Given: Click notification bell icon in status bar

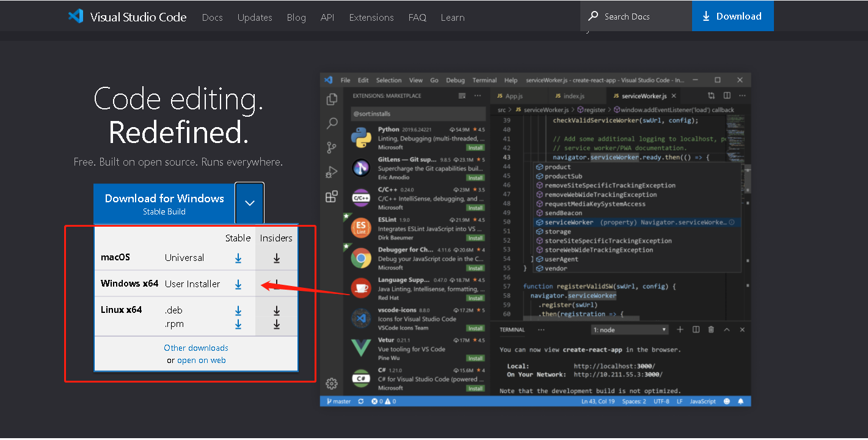Looking at the screenshot, I should pos(741,402).
